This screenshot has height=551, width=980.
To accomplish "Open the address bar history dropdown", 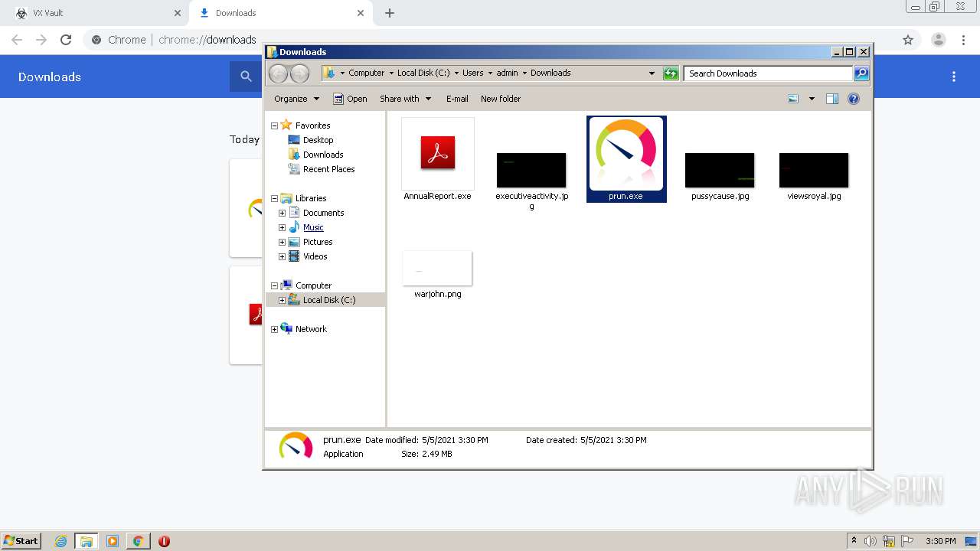I will (x=652, y=73).
